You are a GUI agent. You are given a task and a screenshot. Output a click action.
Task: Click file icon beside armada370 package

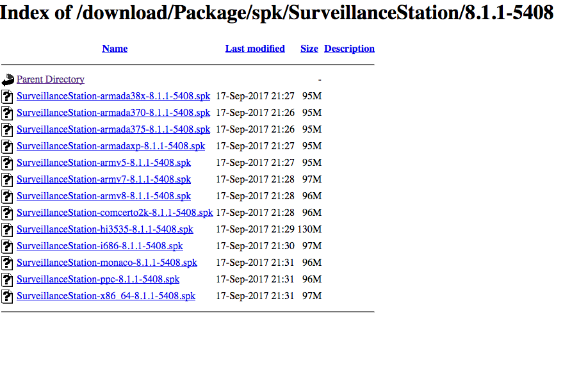click(8, 113)
